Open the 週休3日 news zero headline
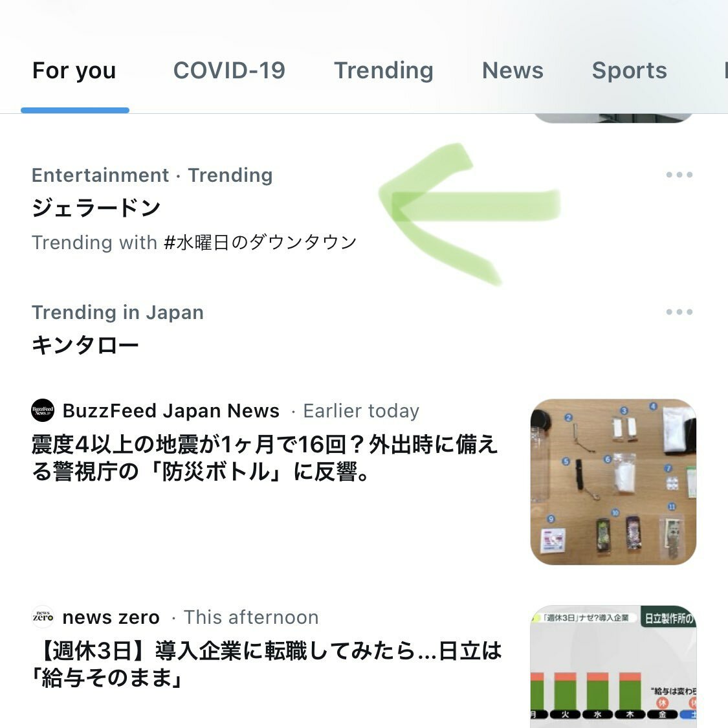The height and width of the screenshot is (728, 728). tap(267, 664)
